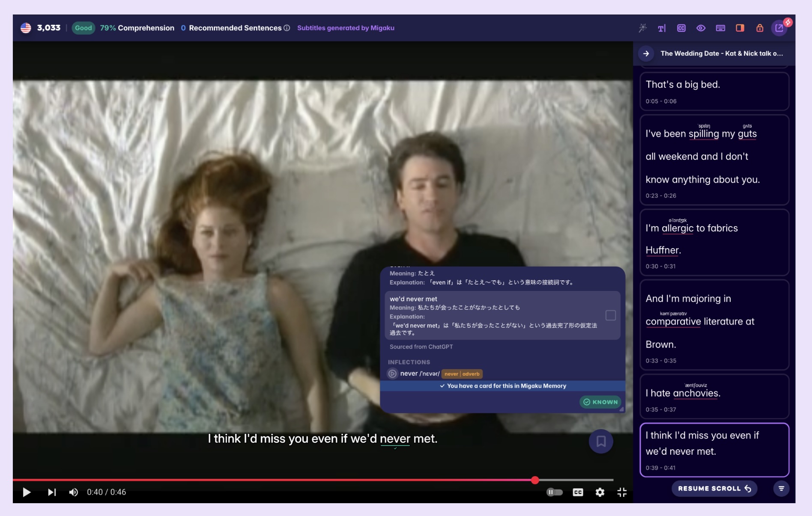Click the word anchovies in the sidebar
The height and width of the screenshot is (516, 812).
pos(696,393)
